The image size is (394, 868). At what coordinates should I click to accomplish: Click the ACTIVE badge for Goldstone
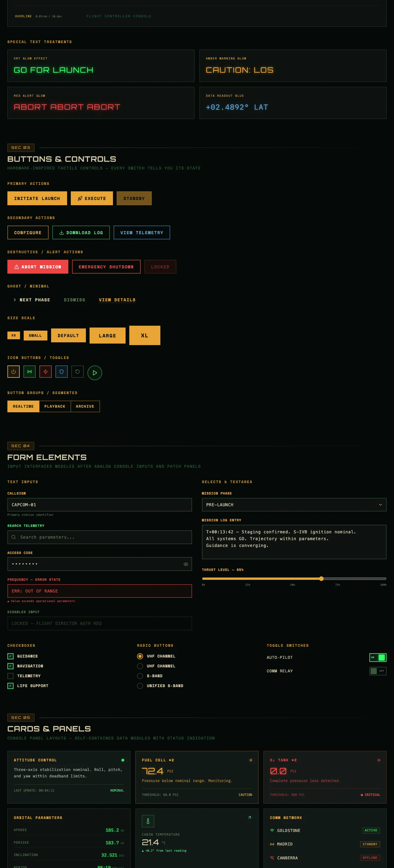tap(371, 830)
